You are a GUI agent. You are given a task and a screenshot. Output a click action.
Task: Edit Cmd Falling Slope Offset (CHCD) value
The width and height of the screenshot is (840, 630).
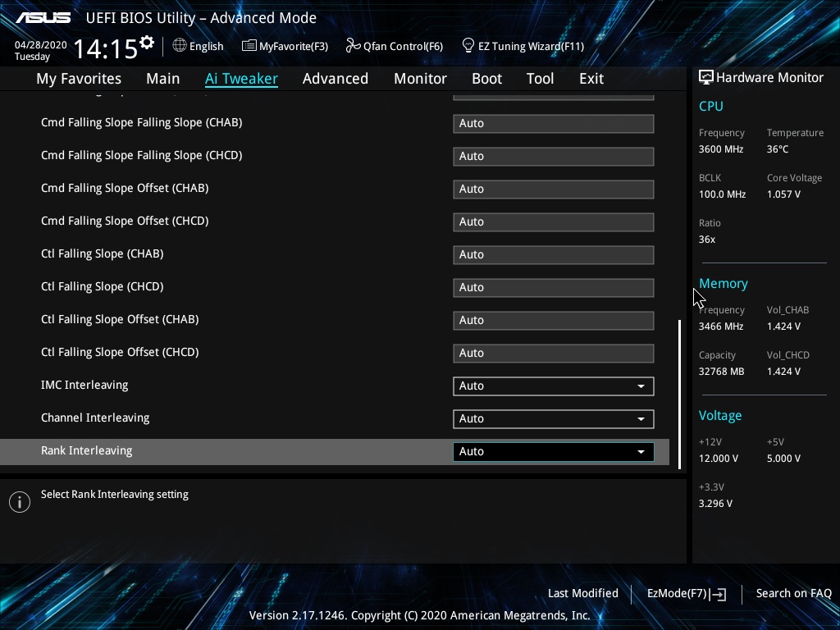coord(554,221)
